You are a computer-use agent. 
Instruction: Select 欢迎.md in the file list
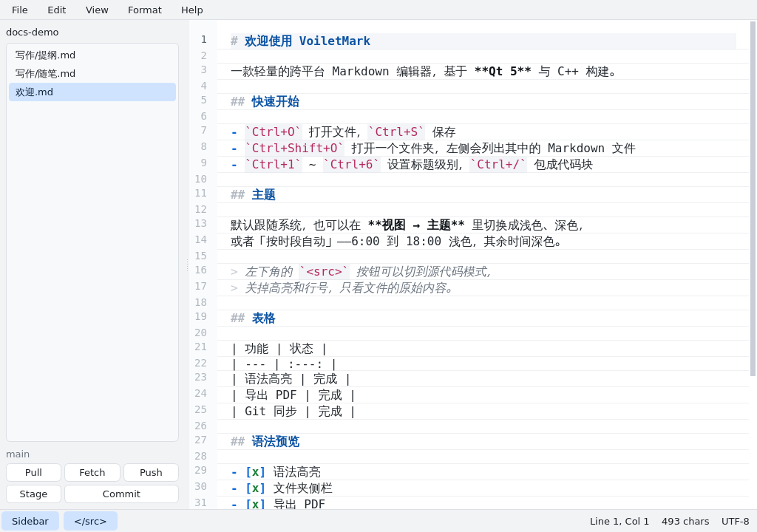92,92
